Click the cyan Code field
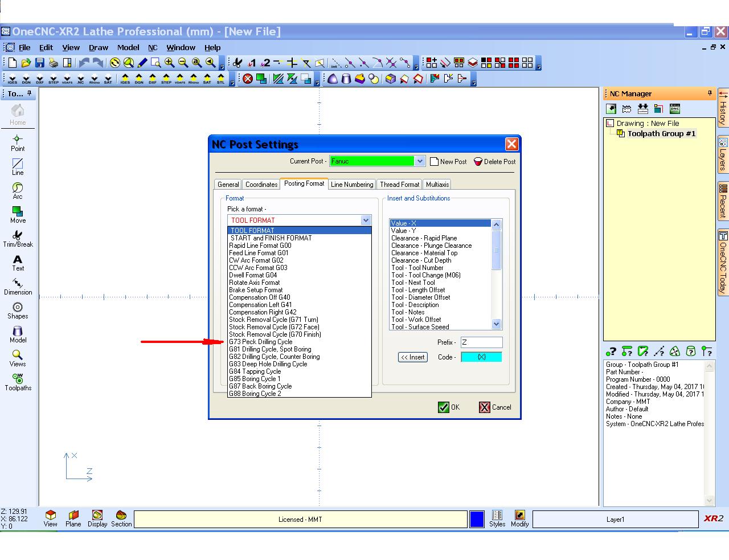The height and width of the screenshot is (560, 729). click(481, 357)
